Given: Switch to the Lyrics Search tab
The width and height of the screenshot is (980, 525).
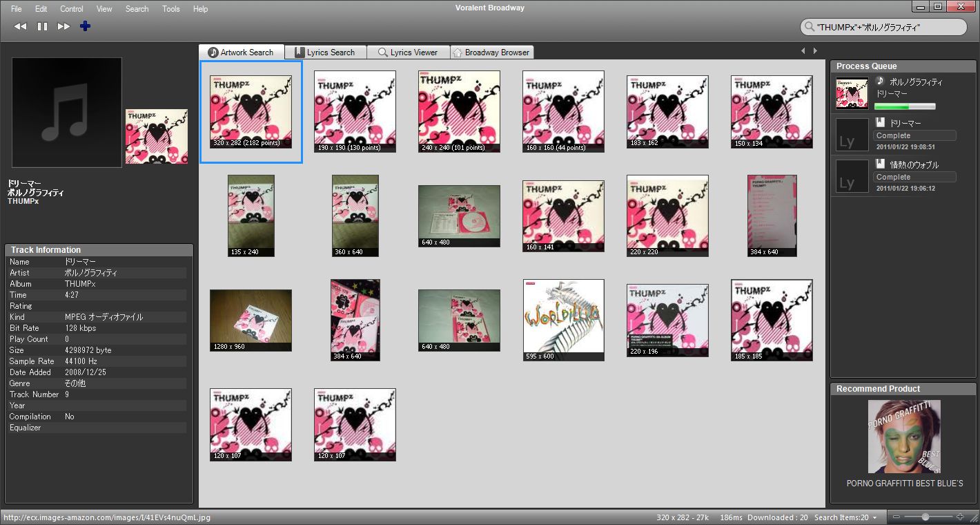Looking at the screenshot, I should click(325, 52).
